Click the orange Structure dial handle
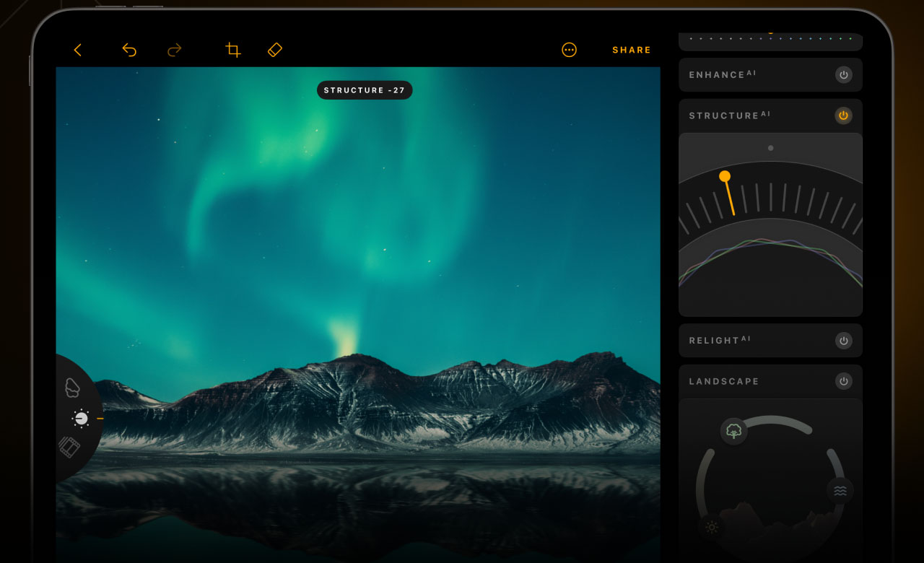Image resolution: width=924 pixels, height=563 pixels. (x=725, y=176)
